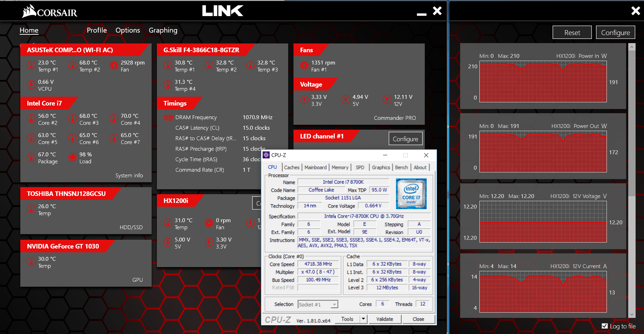Click the HX1200i 3.30 V icon
The width and height of the screenshot is (644, 334).
(x=209, y=242)
